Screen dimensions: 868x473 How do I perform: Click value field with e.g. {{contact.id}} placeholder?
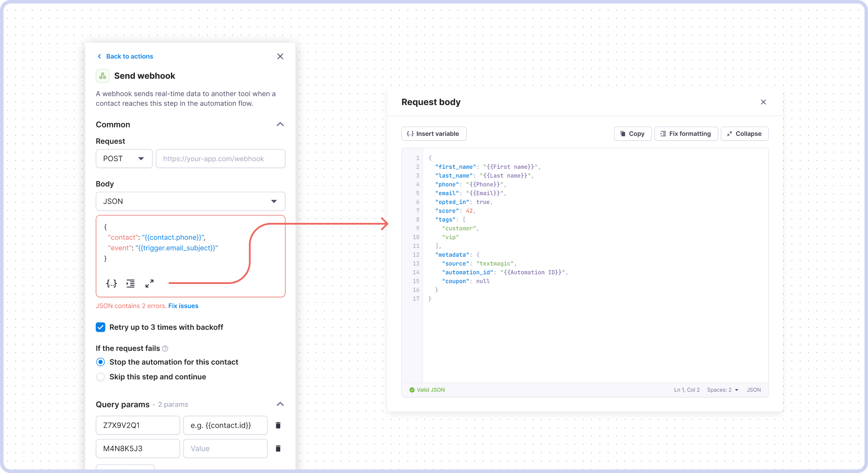click(225, 425)
